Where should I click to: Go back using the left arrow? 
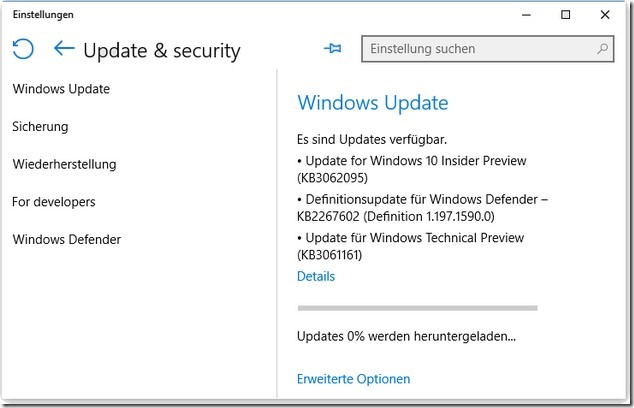pos(65,48)
